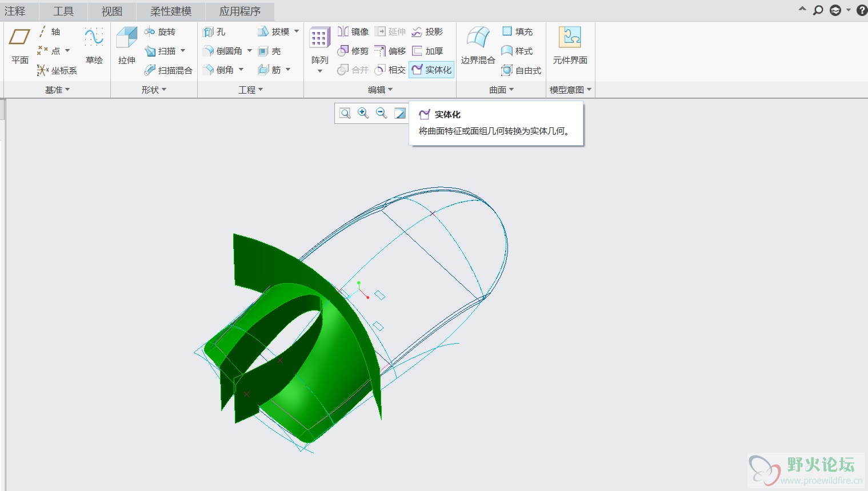868x491 pixels.
Task: Expand the 形状 (Shapes) group menu
Action: 154,90
